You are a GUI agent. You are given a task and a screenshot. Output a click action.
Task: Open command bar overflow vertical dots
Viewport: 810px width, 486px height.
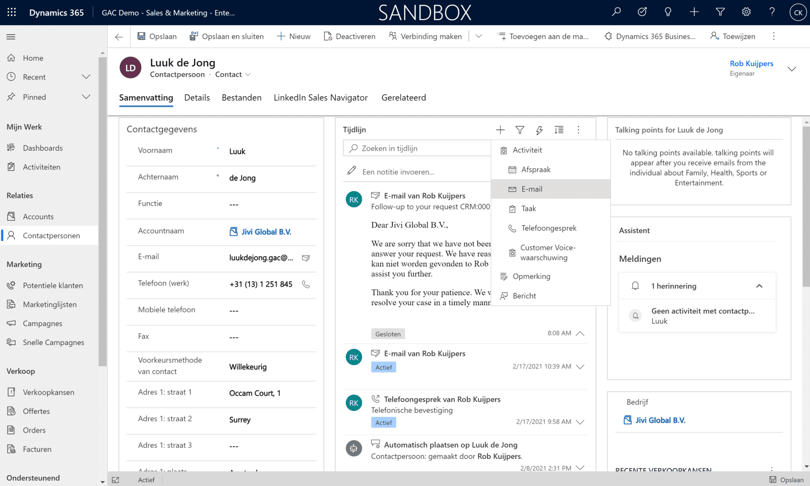773,36
